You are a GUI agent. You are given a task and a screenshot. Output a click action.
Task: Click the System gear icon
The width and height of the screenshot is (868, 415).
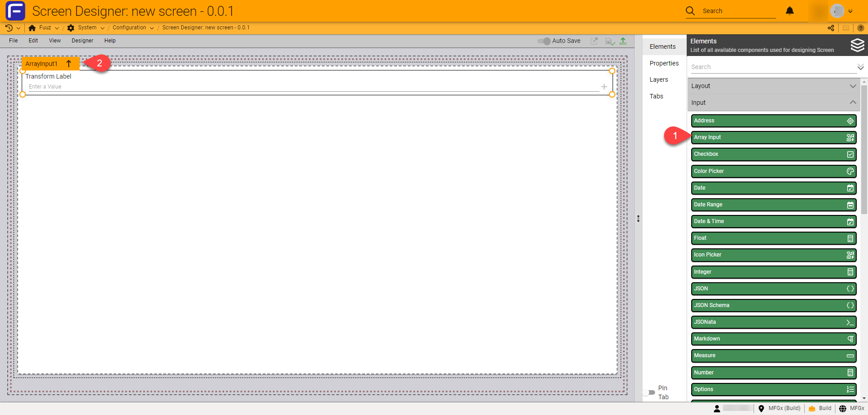[x=71, y=28]
